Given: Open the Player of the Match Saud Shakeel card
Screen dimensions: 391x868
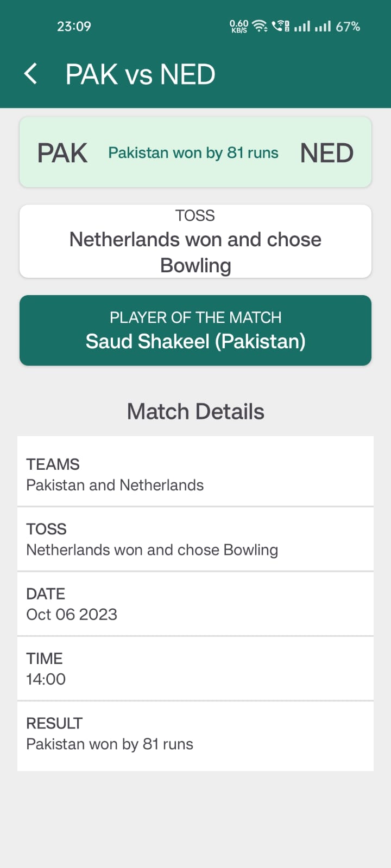Looking at the screenshot, I should [195, 330].
